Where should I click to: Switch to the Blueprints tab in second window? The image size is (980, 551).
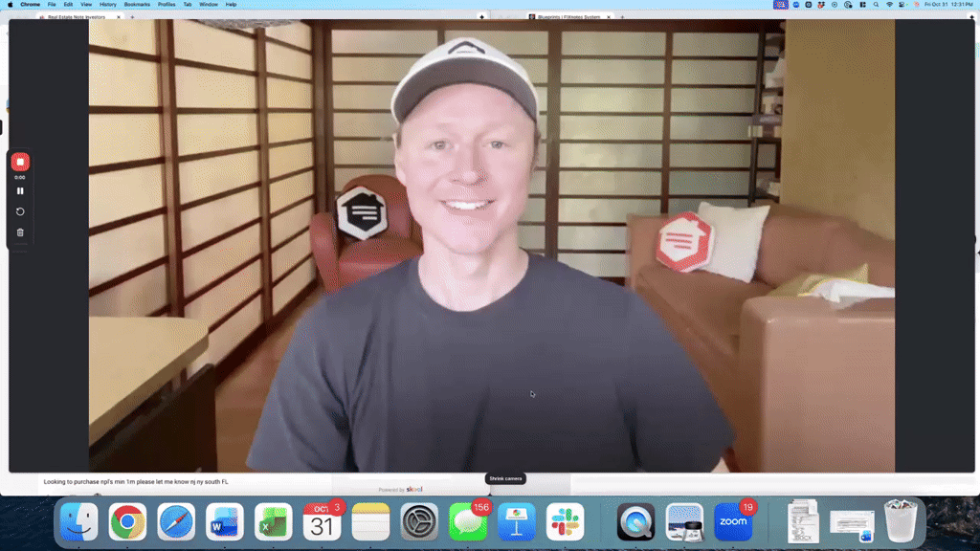568,17
